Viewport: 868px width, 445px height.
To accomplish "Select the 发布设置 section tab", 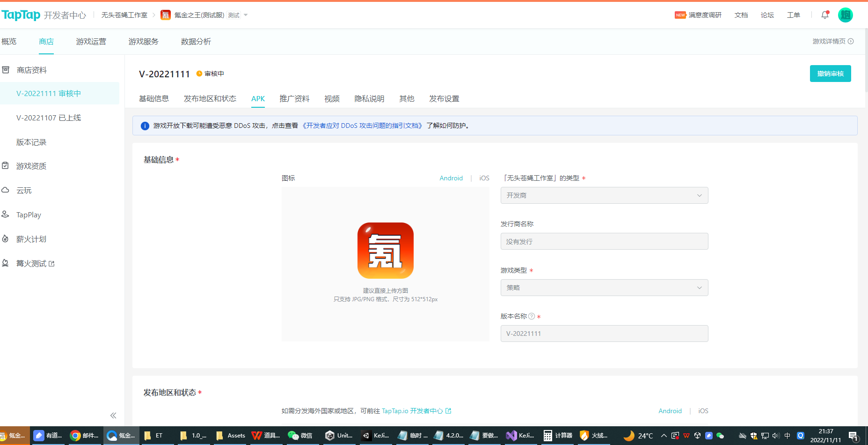I will point(445,98).
